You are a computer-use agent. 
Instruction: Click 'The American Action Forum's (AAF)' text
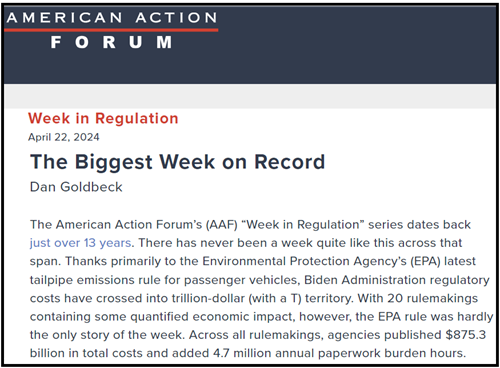[134, 224]
